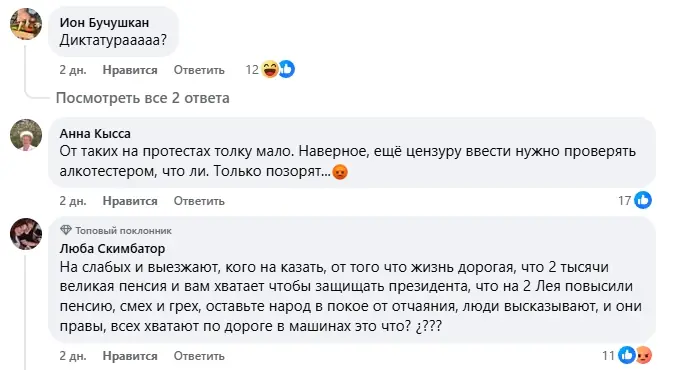Like Люба Скимбатор's comment with Нравится
The image size is (675, 370).
pyautogui.click(x=130, y=356)
